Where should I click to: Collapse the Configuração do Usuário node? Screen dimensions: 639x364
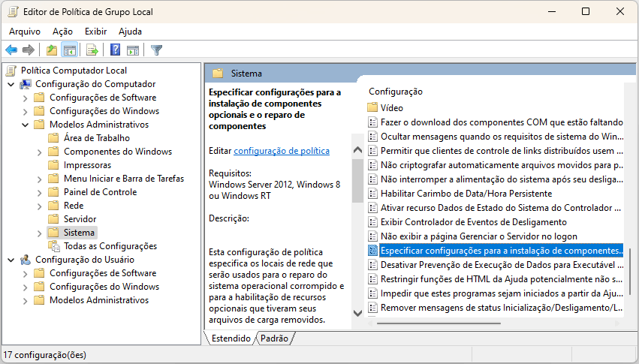pos(11,260)
